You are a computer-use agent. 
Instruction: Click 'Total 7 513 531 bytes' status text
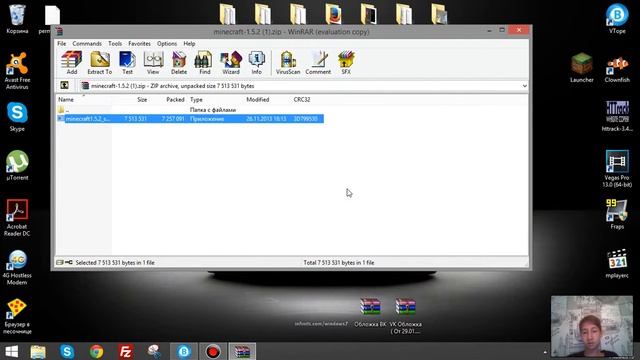pos(338,262)
